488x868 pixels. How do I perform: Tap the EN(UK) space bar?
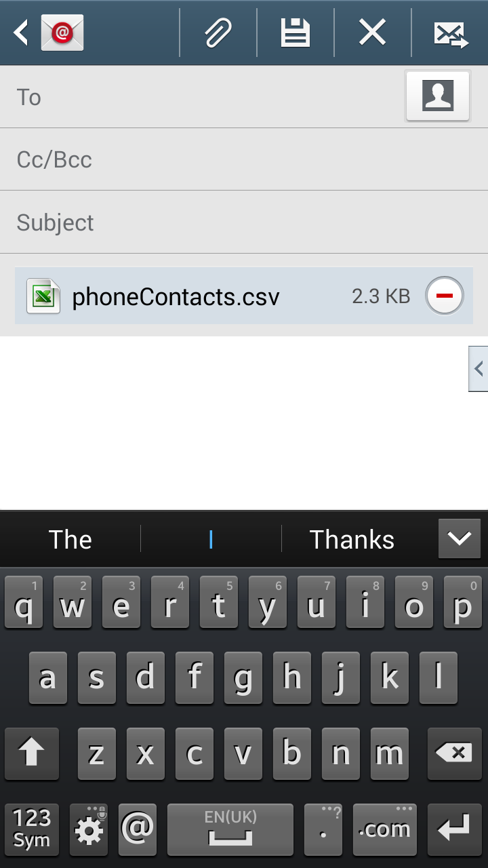pos(230,829)
